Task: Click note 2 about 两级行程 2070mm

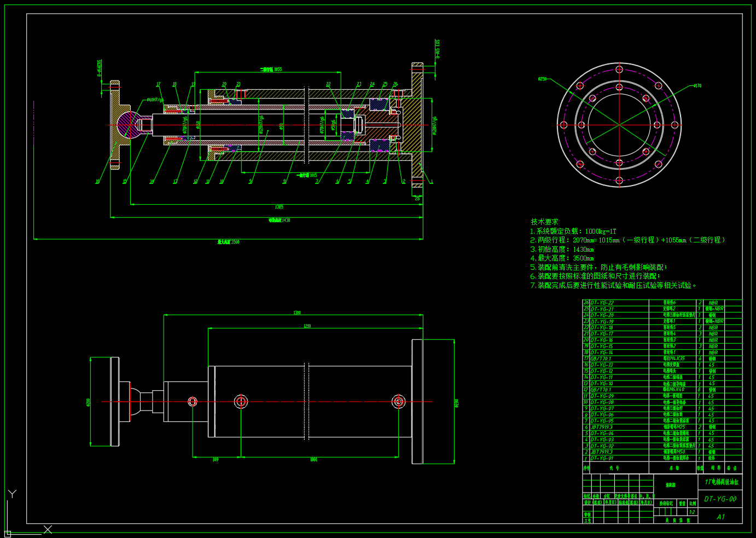Action: tap(628, 240)
